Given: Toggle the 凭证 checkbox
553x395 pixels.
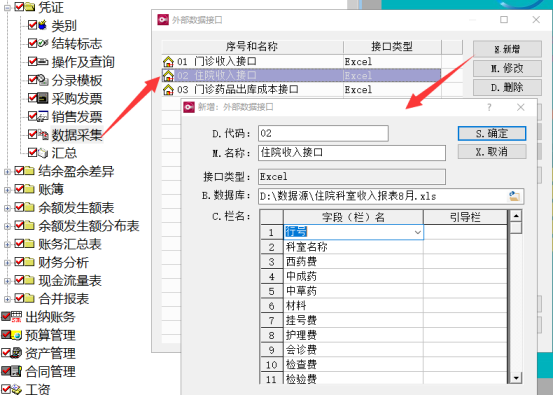Looking at the screenshot, I should [x=19, y=6].
